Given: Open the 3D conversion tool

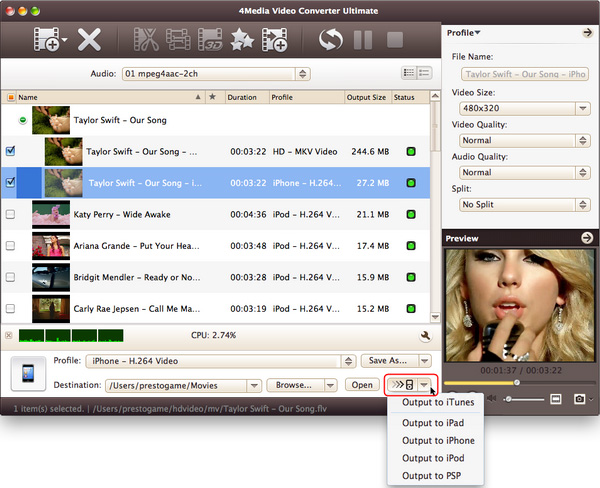Looking at the screenshot, I should click(x=211, y=40).
